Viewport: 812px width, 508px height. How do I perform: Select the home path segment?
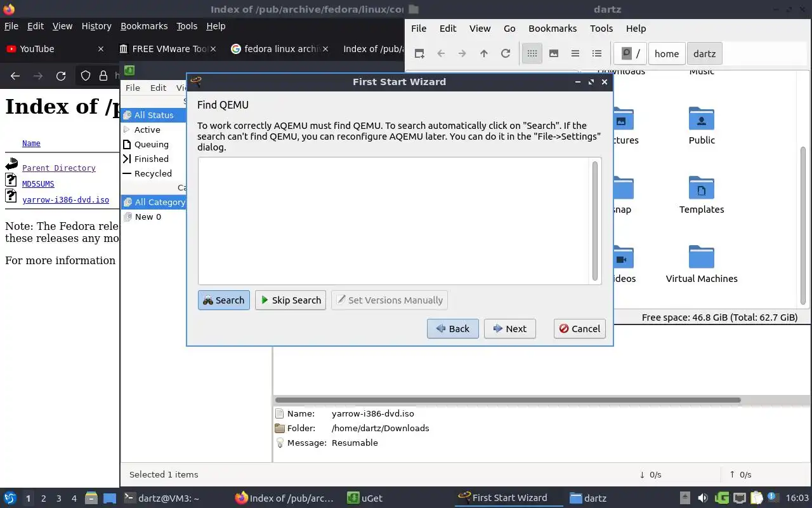coord(667,54)
